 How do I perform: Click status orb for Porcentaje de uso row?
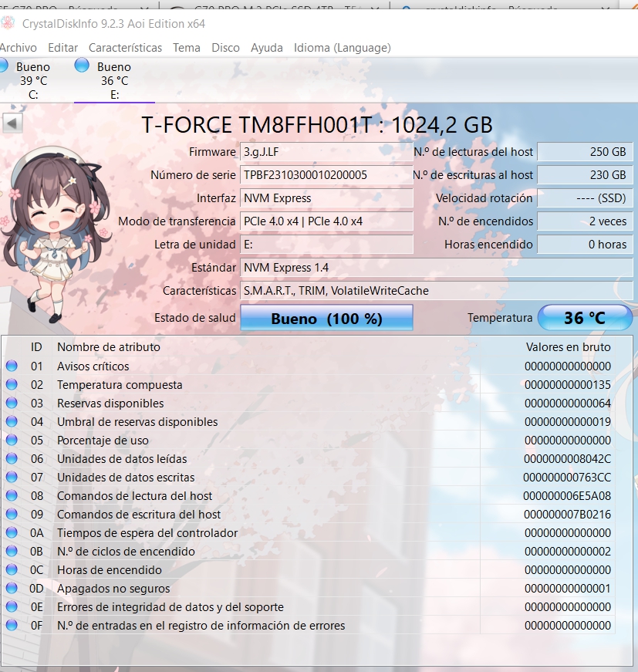coord(12,440)
